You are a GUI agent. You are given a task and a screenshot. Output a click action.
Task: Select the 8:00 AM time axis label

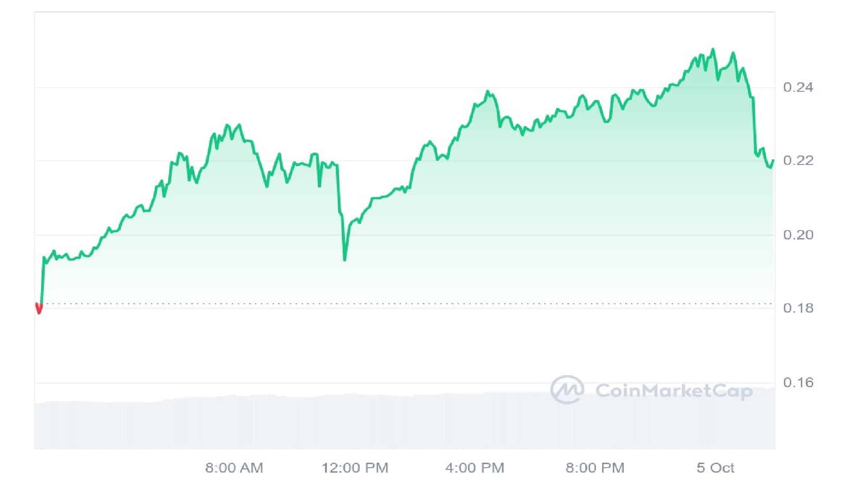tap(234, 468)
